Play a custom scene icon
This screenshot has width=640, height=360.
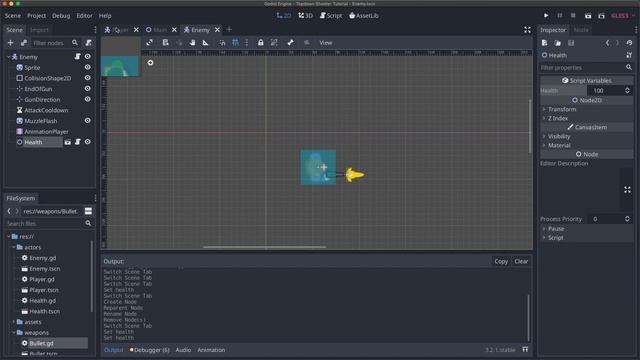point(602,16)
